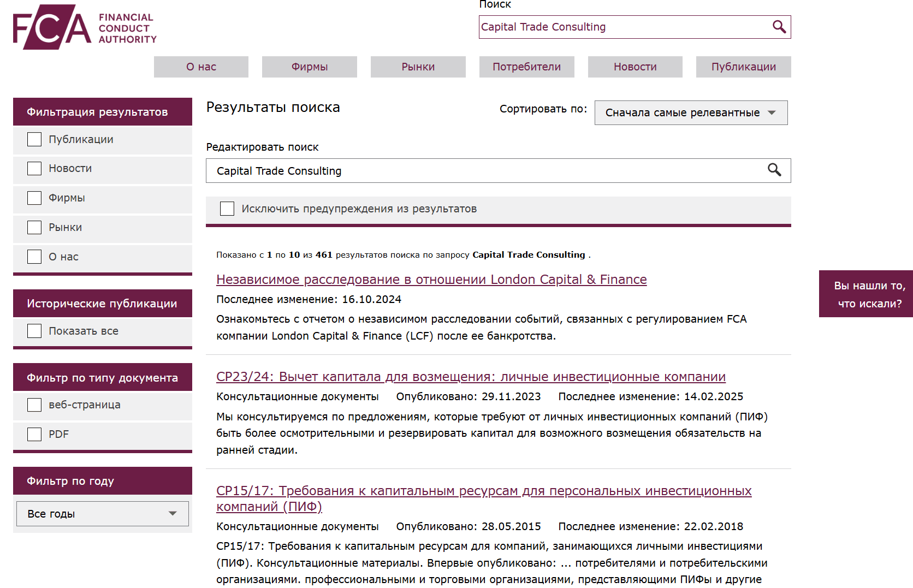
Task: Open the 'Новости' navigation menu
Action: click(635, 67)
